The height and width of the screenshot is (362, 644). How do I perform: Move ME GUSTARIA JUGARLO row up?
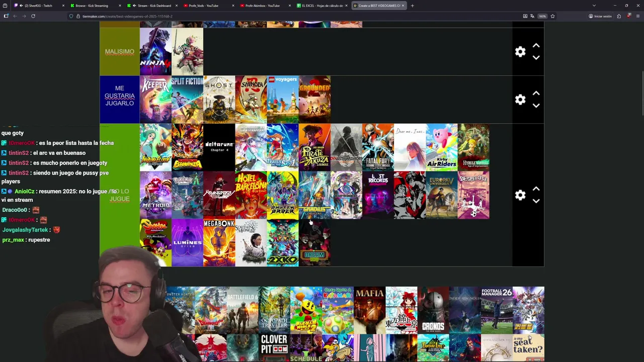point(536,94)
